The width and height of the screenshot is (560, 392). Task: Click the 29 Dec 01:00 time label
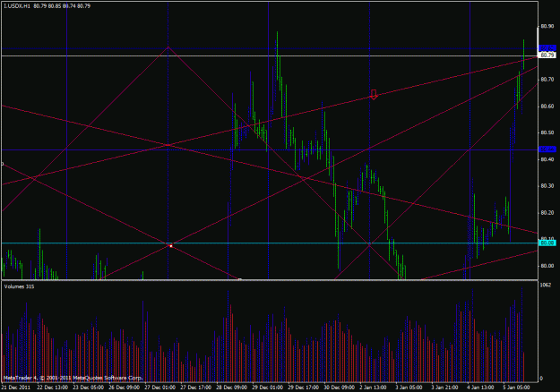268,388
